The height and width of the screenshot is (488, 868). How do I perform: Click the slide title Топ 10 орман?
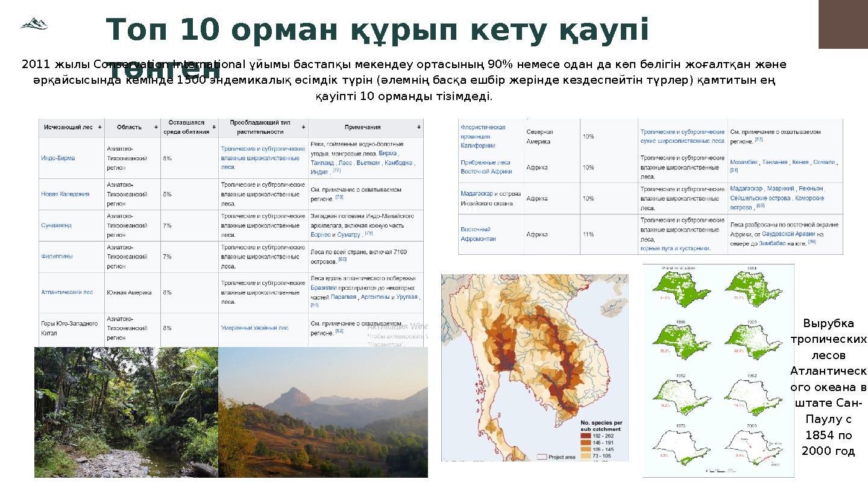point(377,49)
